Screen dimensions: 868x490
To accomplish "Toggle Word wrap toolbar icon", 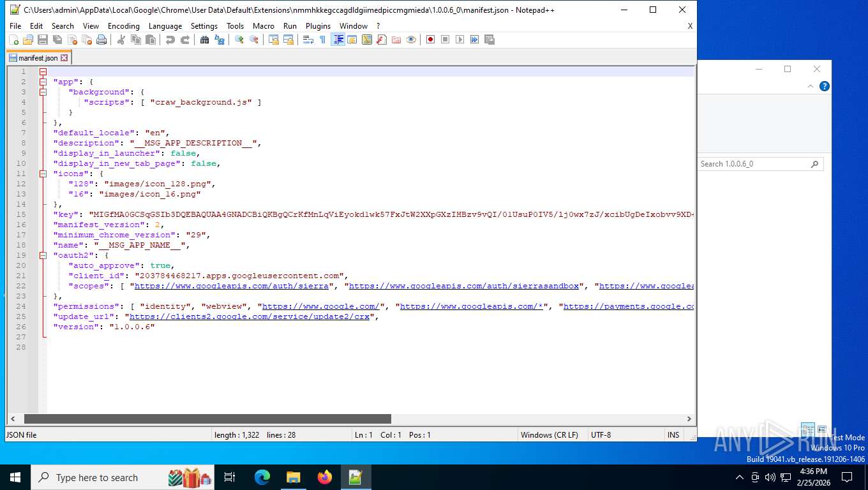I will tap(308, 40).
